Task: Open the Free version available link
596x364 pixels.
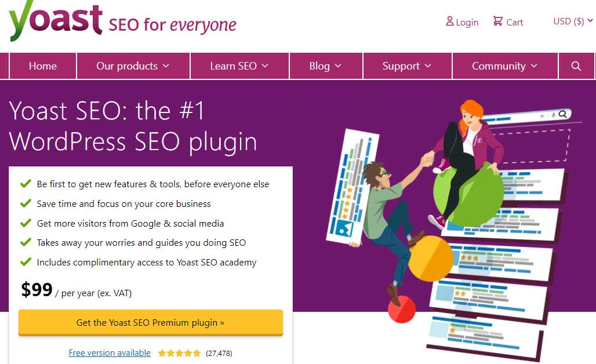Action: 110,353
